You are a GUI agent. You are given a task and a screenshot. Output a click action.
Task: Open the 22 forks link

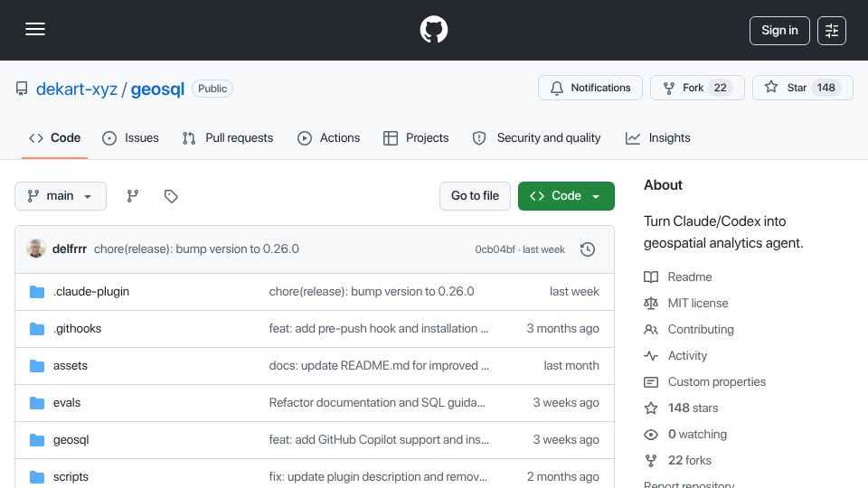(690, 460)
